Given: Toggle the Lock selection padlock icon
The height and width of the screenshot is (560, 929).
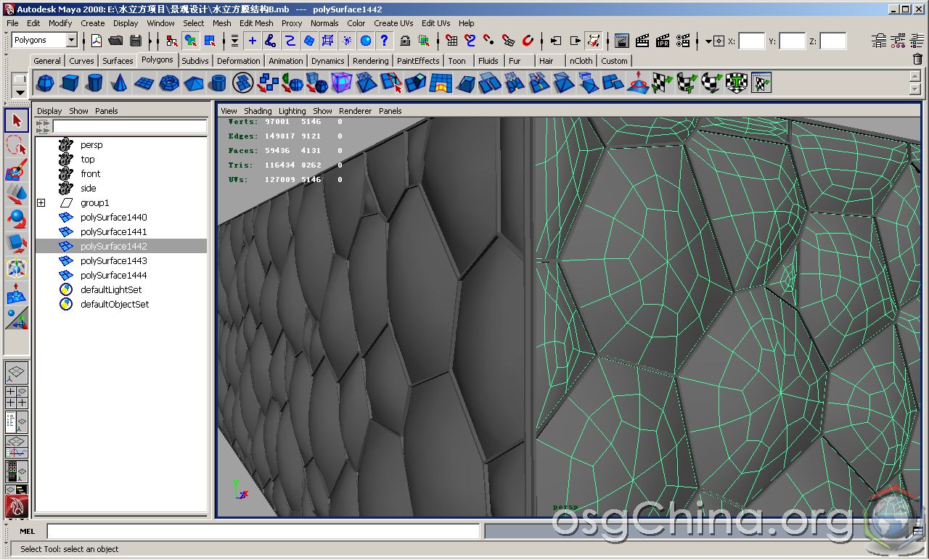Looking at the screenshot, I should 404,41.
